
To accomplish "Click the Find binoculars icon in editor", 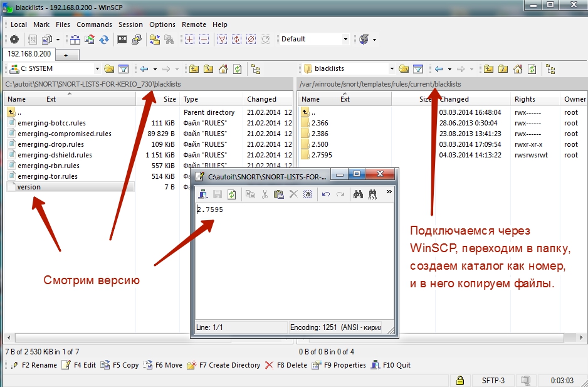I will click(x=358, y=194).
